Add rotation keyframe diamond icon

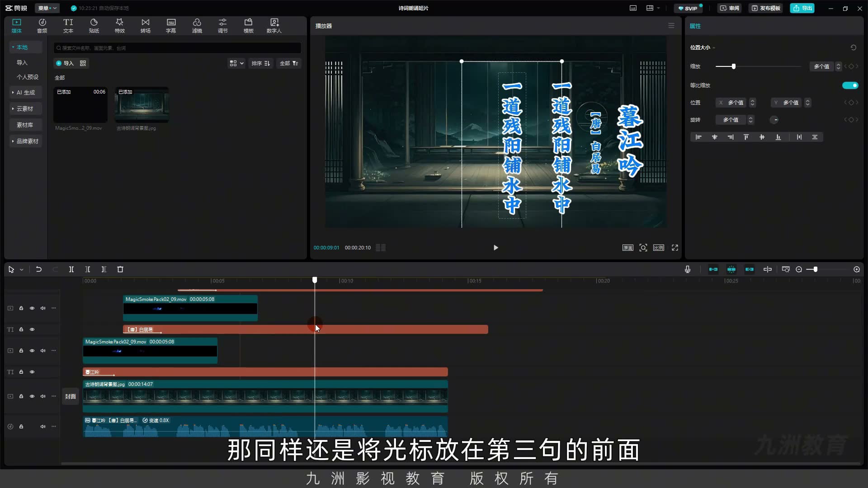(851, 120)
